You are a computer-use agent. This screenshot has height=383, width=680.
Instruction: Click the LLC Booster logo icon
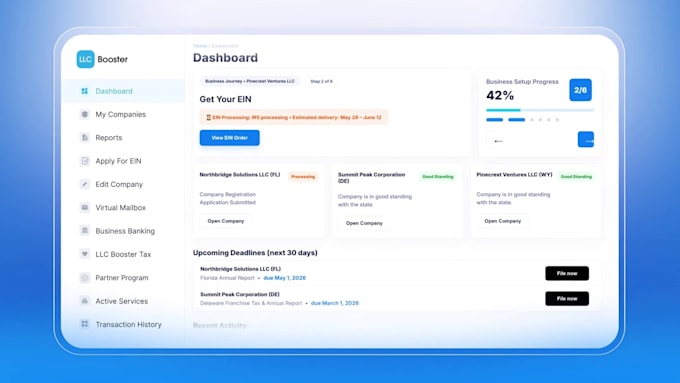pyautogui.click(x=85, y=59)
